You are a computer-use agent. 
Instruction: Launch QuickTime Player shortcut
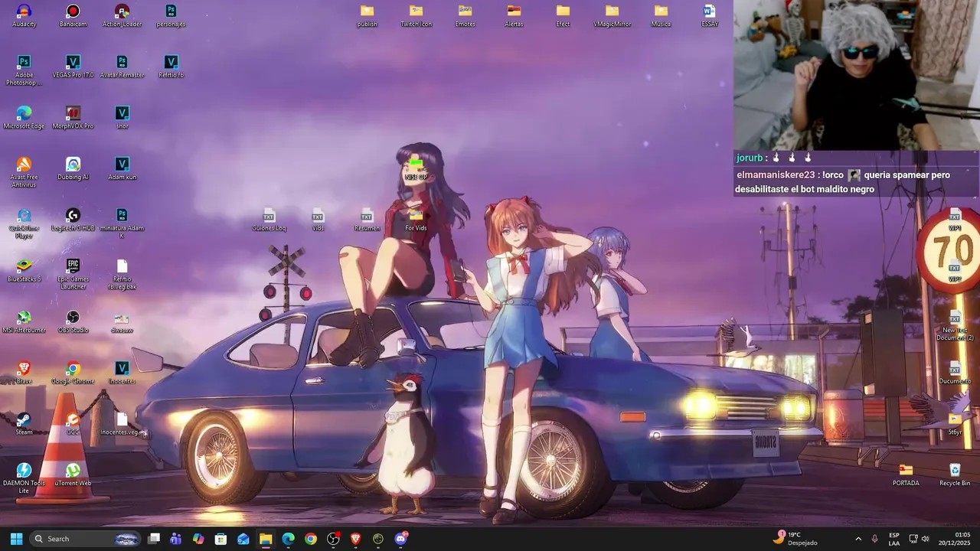(x=24, y=223)
